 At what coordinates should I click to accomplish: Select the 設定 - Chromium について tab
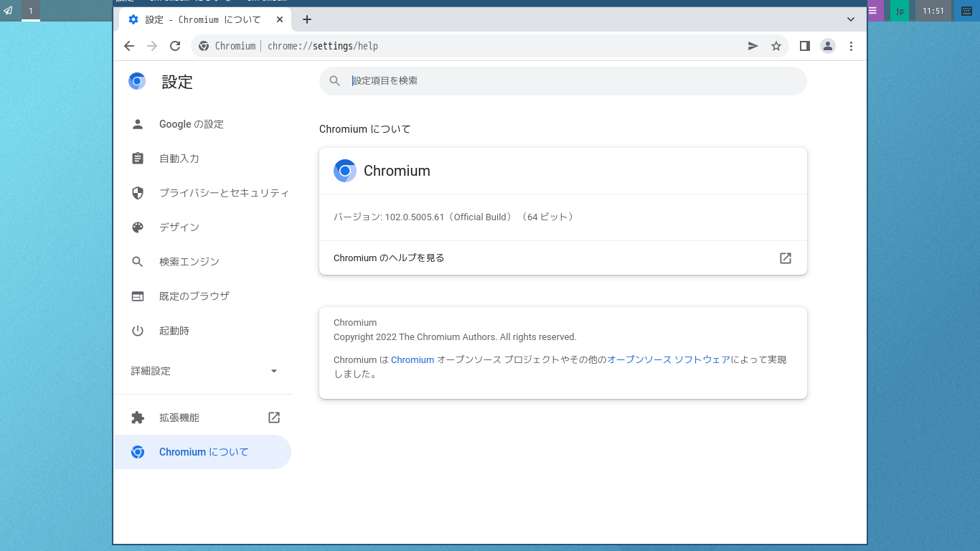coord(202,19)
